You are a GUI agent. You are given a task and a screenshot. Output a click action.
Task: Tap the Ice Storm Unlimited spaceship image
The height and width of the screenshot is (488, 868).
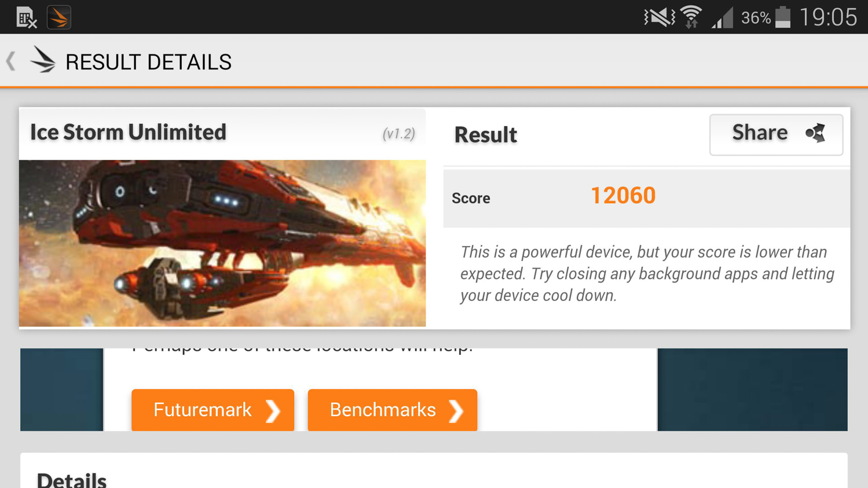click(x=222, y=243)
